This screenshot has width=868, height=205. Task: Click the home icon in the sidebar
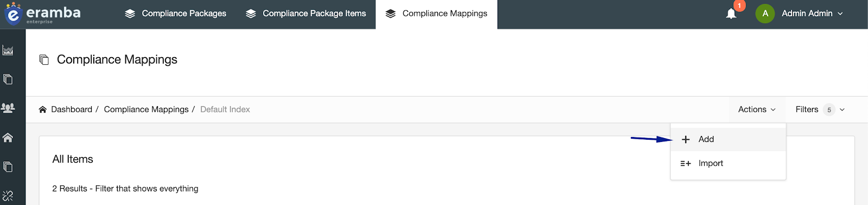(8, 138)
